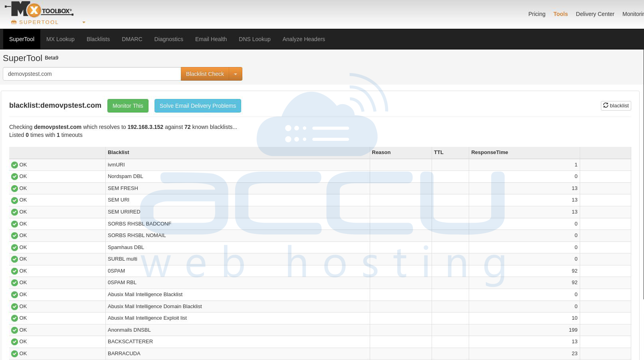644x360 pixels.
Task: Click the OK check icon for SEM URIRED
Action: [x=14, y=212]
